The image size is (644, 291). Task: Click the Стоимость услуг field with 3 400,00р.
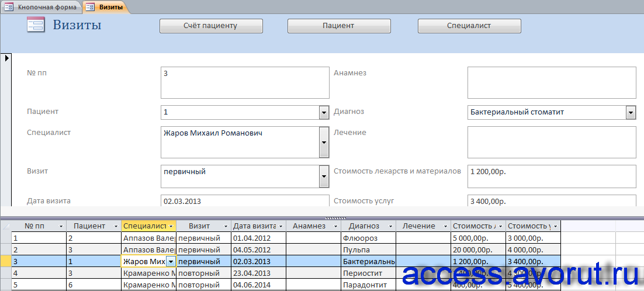click(x=552, y=200)
